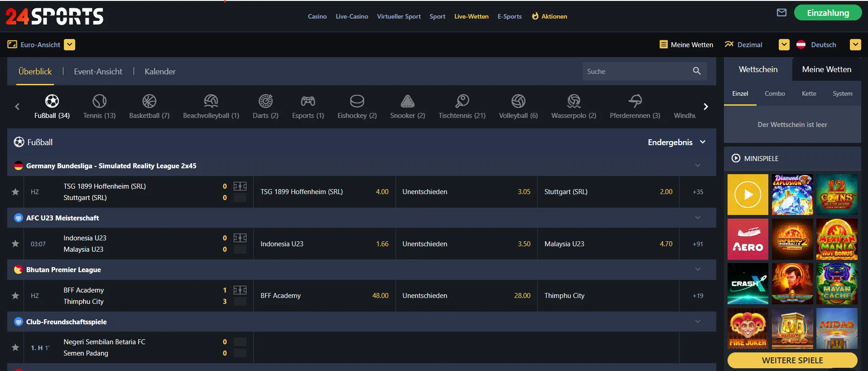Screen dimensions: 868x371
Task: Select the System bet slip tab
Action: (x=842, y=93)
